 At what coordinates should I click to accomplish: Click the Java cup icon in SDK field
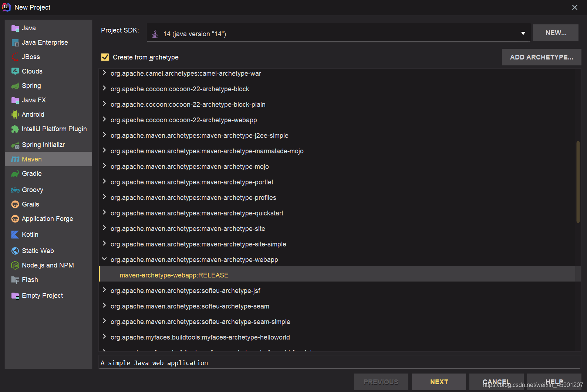click(x=155, y=34)
